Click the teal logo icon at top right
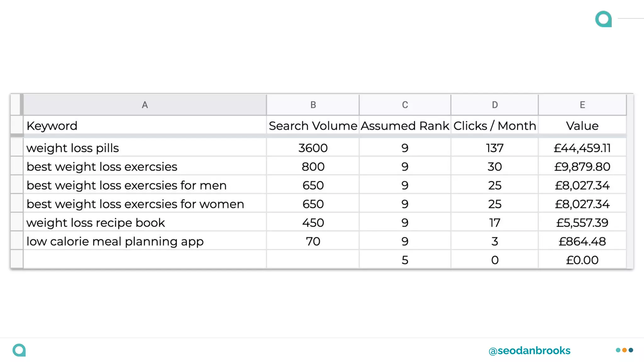 tap(603, 19)
